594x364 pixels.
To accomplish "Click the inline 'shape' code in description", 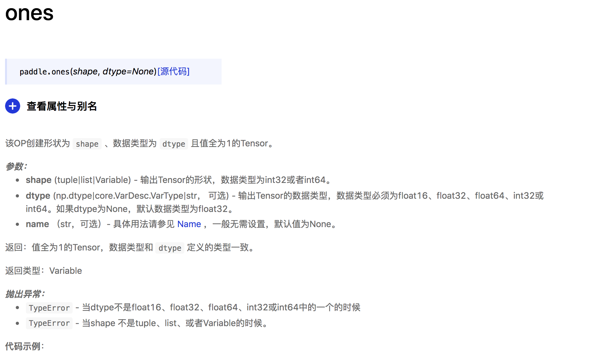I will pos(87,144).
